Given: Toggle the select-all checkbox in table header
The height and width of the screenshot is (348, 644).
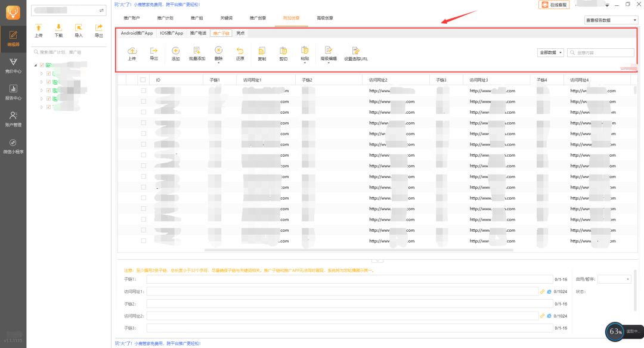Looking at the screenshot, I should [x=143, y=80].
